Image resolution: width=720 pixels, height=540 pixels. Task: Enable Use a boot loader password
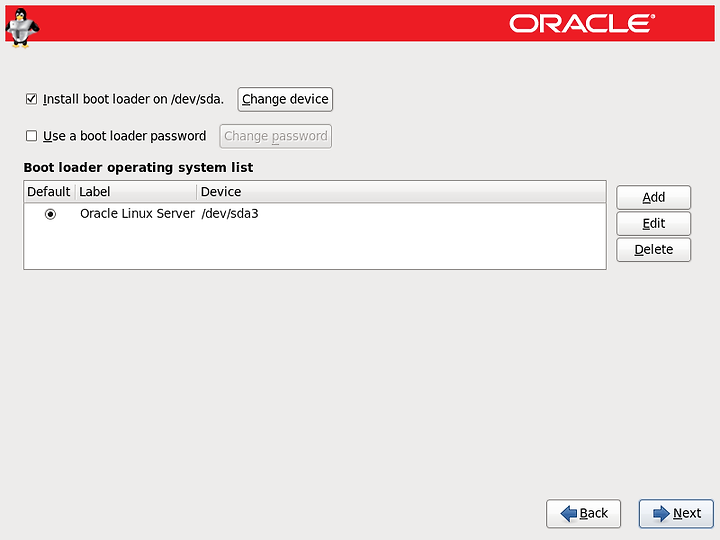point(31,136)
